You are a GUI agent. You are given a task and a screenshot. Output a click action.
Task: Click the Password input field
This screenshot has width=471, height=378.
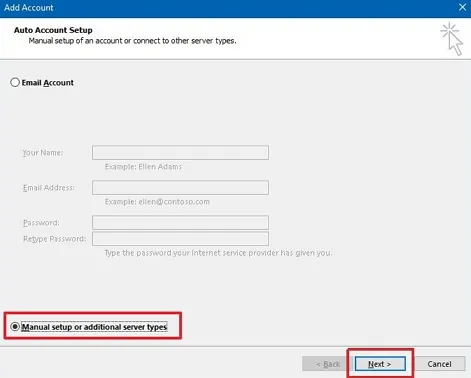pos(180,222)
